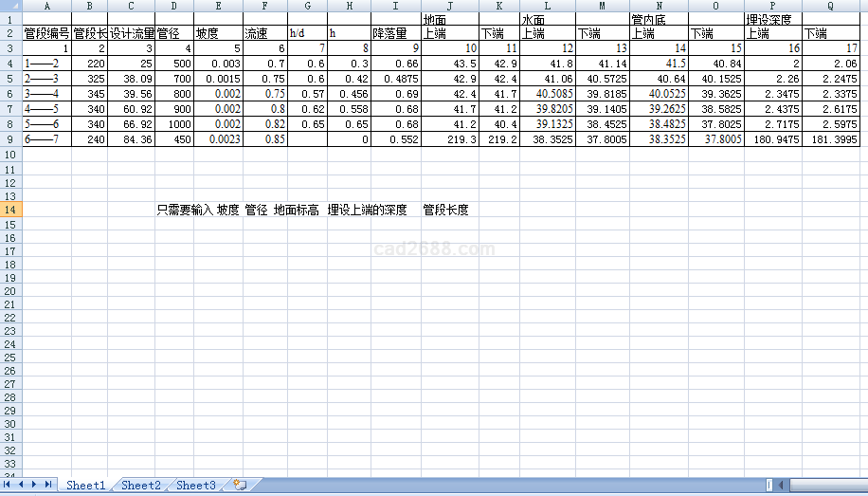Go to the first sheet using navigation arrow
This screenshot has height=496, width=868.
click(9, 485)
